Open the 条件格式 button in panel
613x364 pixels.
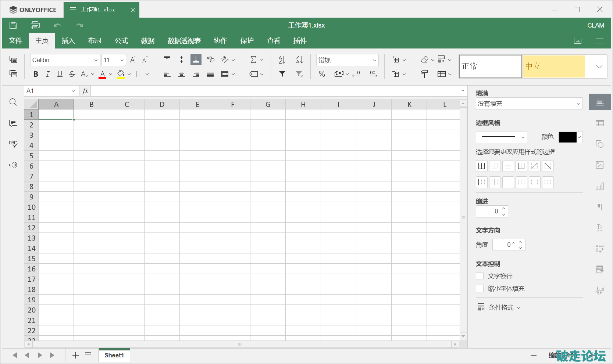[x=499, y=307]
